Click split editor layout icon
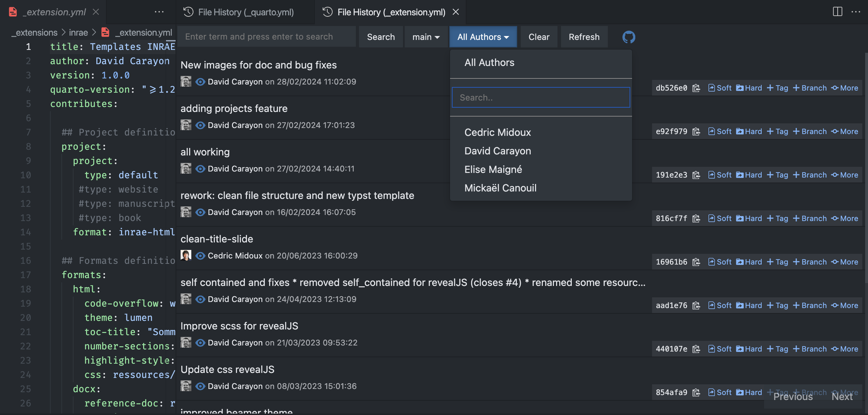The height and width of the screenshot is (415, 868). [x=837, y=12]
